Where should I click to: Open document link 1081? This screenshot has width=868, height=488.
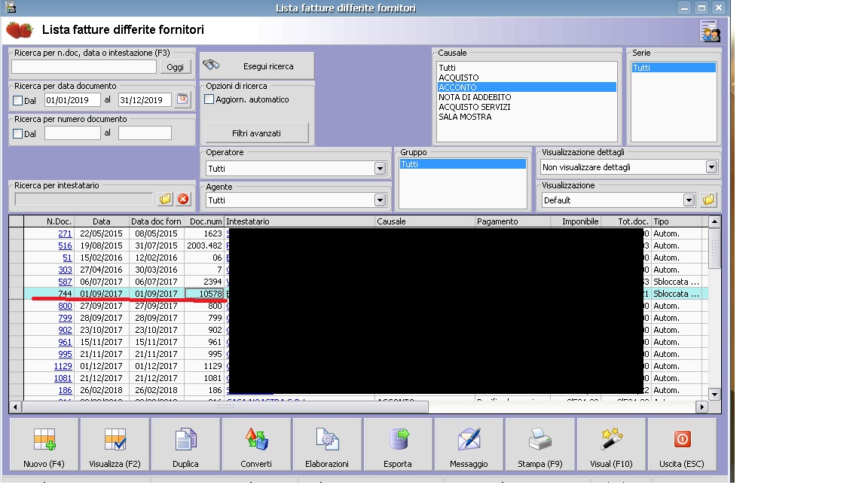pyautogui.click(x=63, y=379)
